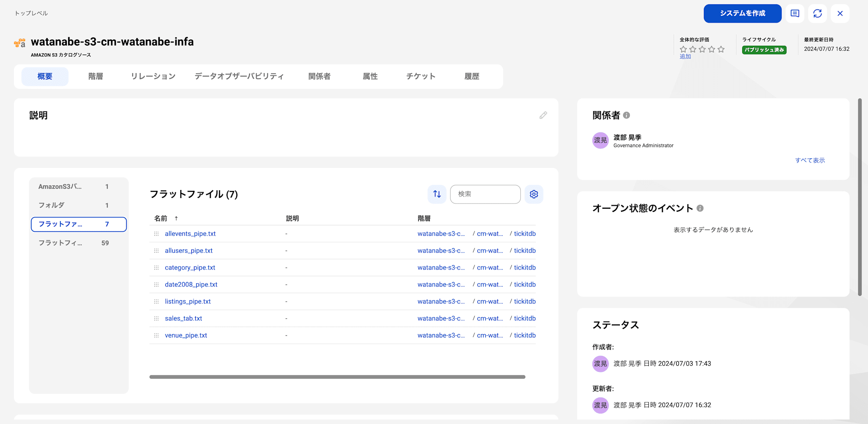Open the sales_tab.txt file link

pos(184,318)
